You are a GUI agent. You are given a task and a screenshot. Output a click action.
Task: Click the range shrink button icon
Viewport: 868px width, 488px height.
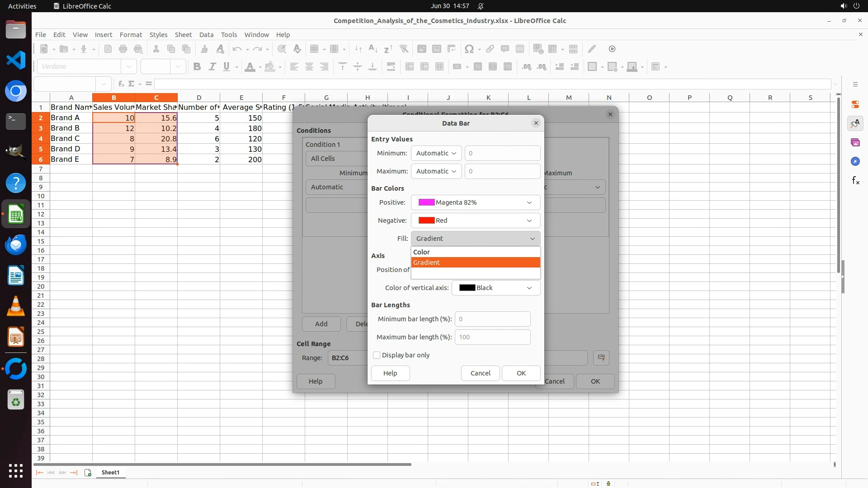601,358
